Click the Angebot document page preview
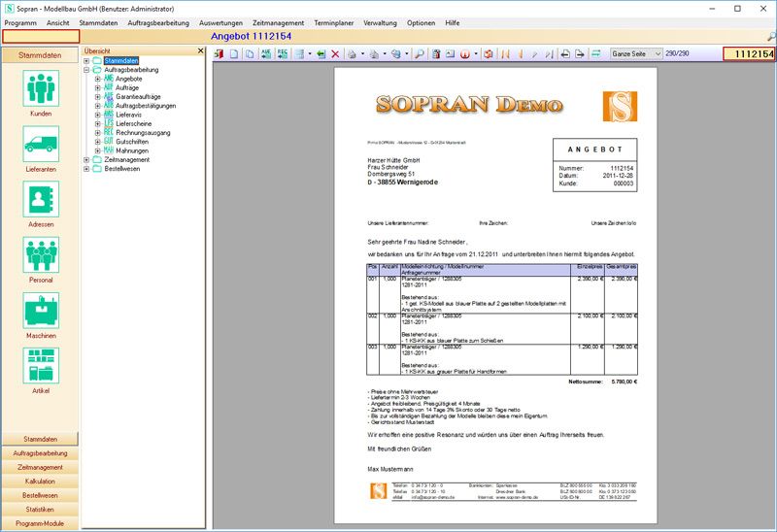 click(495, 296)
